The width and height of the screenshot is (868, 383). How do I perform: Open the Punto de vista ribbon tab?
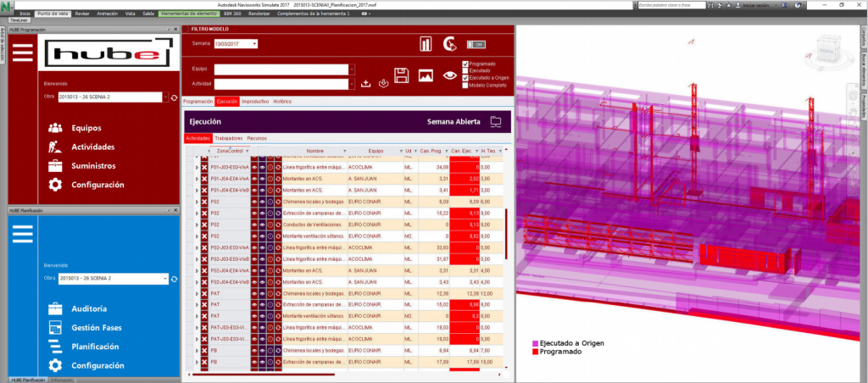click(x=53, y=13)
